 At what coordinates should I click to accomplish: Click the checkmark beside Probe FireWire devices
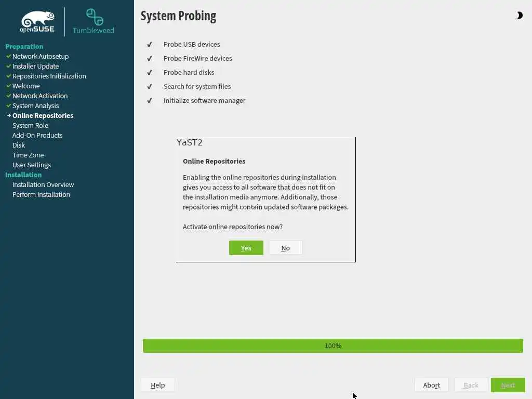(x=149, y=58)
